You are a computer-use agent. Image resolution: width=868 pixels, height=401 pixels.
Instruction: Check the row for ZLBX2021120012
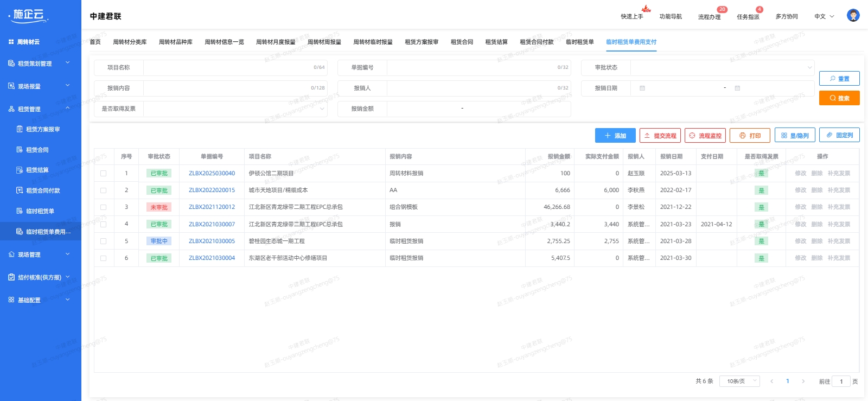[x=103, y=207]
